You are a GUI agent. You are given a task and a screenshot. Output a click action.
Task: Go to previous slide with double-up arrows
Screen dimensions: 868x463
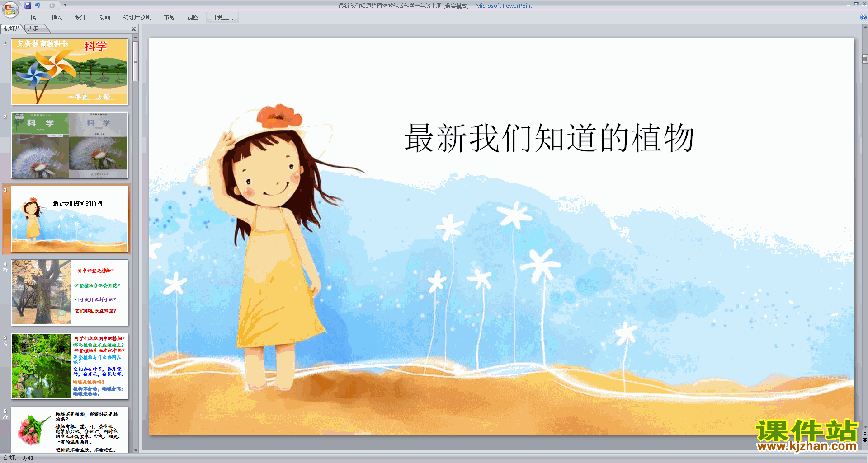tap(865, 434)
